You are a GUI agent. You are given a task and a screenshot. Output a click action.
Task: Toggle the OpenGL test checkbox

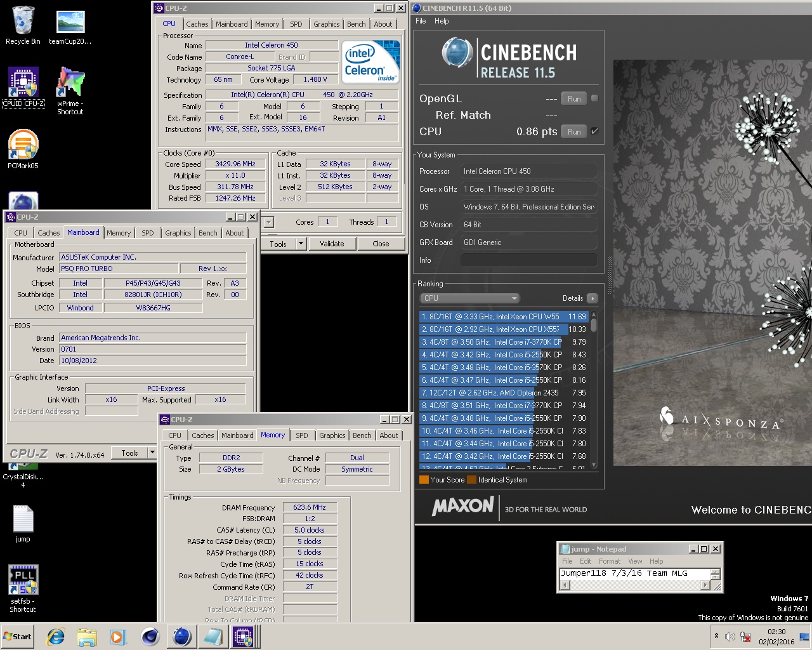pos(594,98)
